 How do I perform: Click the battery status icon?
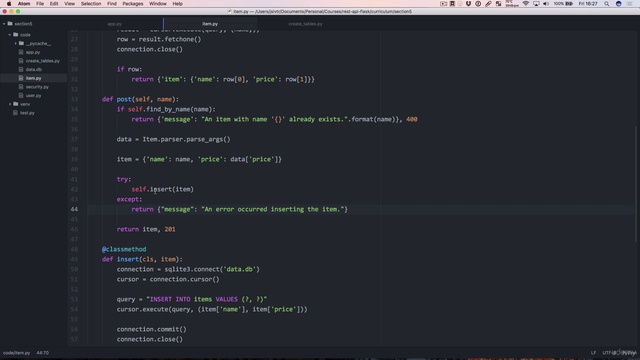569,4
